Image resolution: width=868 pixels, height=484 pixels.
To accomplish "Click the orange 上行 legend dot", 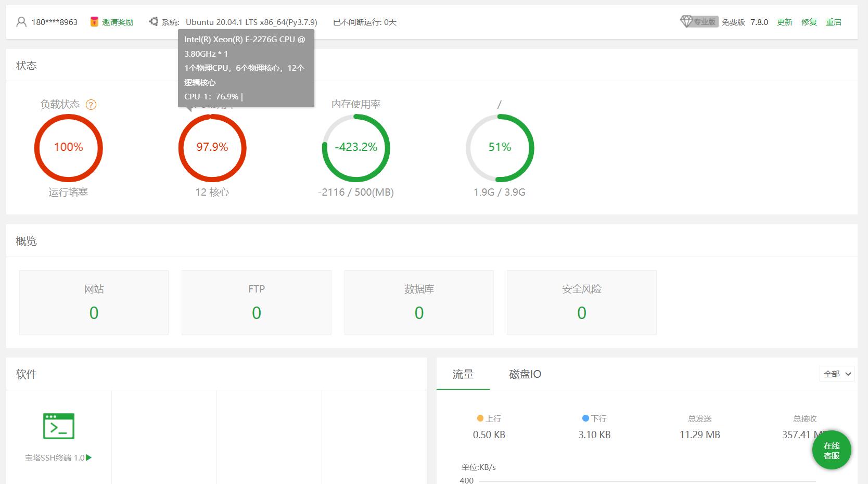I will [480, 418].
